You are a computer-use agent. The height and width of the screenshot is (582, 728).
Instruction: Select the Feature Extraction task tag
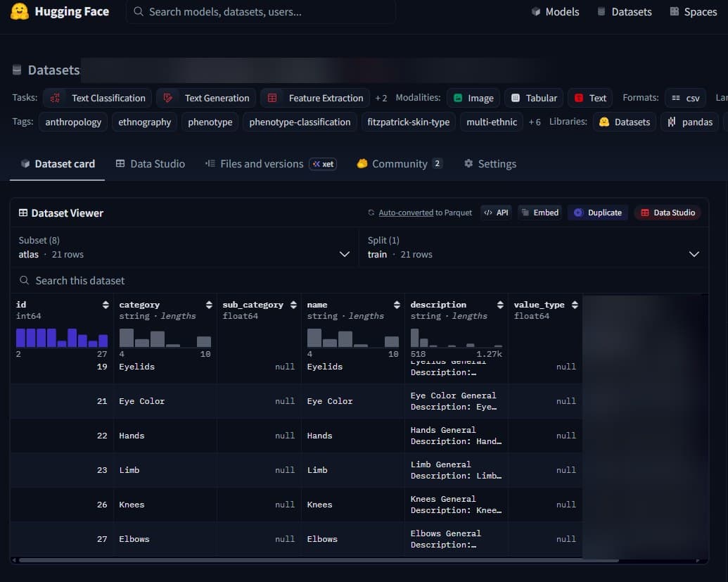(x=315, y=98)
